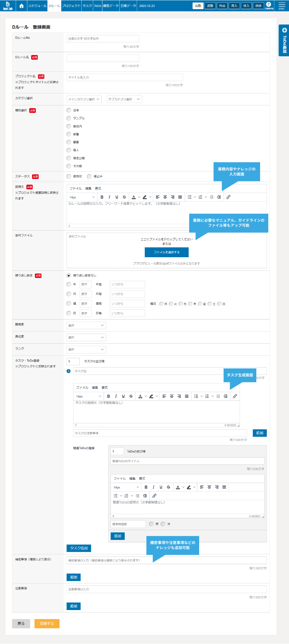Screen dimensions: 289x644
Task: Click the home icon in top navigation
Action: click(x=21, y=6)
